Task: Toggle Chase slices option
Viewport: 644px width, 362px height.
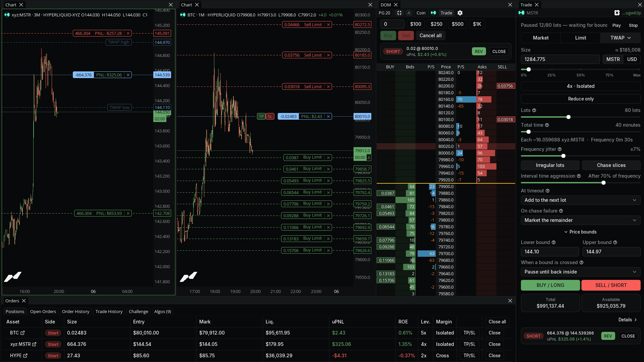Action: click(x=611, y=165)
